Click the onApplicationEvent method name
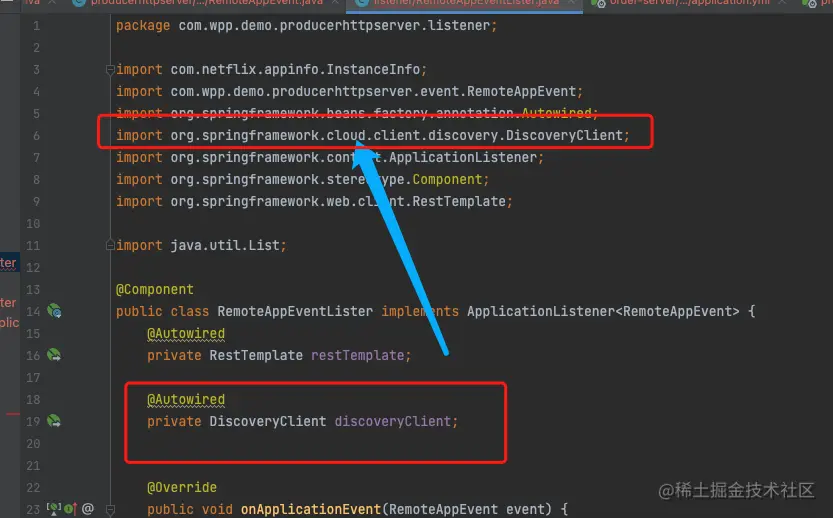The height and width of the screenshot is (518, 833). click(x=311, y=509)
